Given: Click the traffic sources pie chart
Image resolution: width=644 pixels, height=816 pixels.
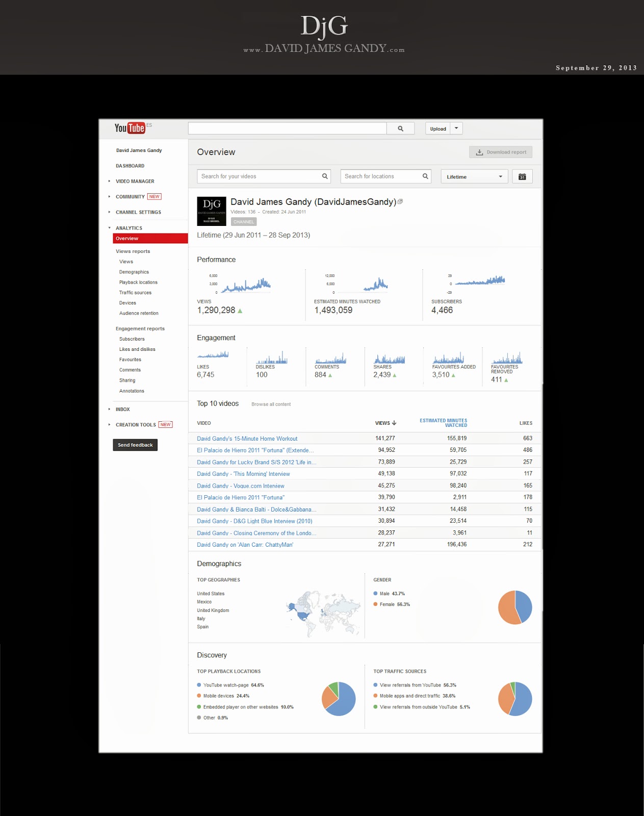Looking at the screenshot, I should tap(515, 699).
